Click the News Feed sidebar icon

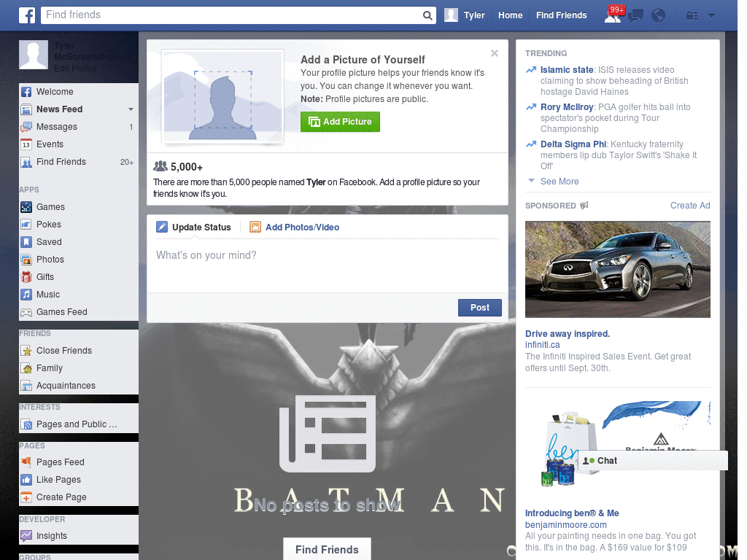tap(26, 109)
